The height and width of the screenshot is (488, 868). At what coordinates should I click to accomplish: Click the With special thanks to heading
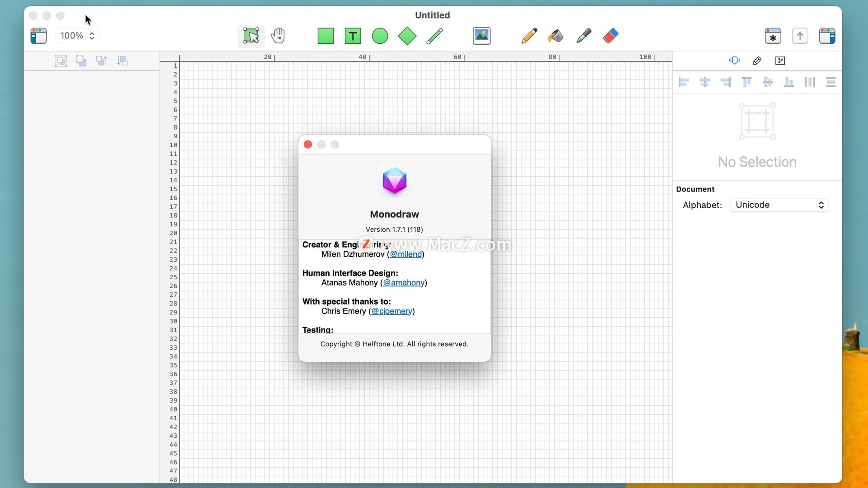click(x=347, y=301)
